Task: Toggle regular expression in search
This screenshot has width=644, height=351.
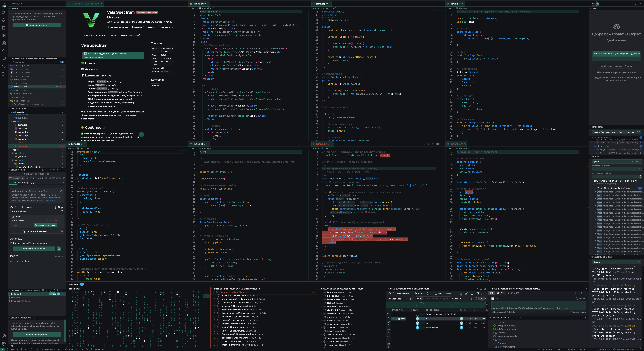Action: point(640,162)
